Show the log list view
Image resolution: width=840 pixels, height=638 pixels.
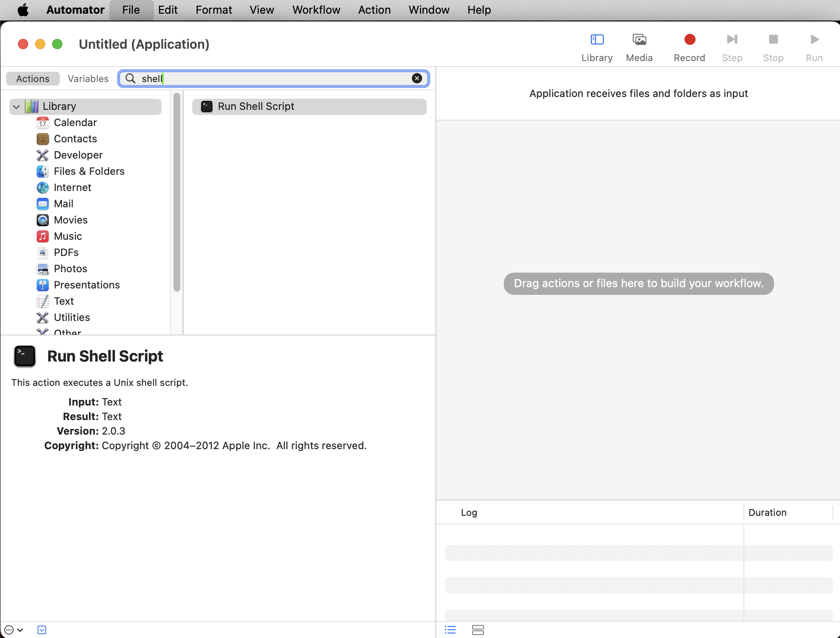450,630
